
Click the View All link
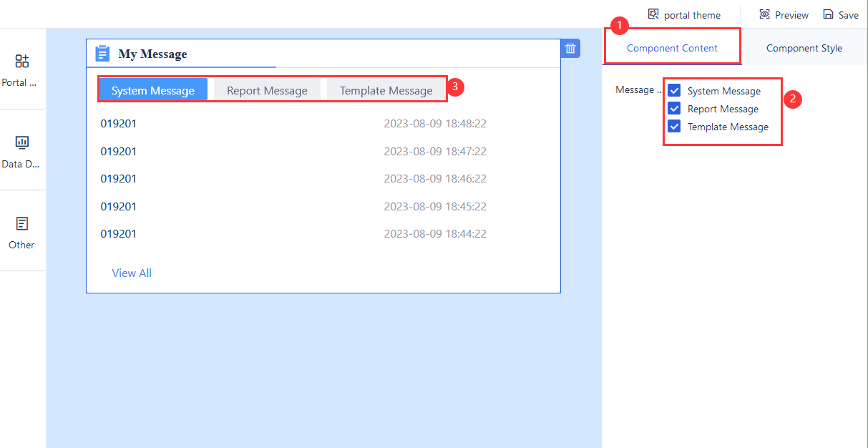[132, 273]
